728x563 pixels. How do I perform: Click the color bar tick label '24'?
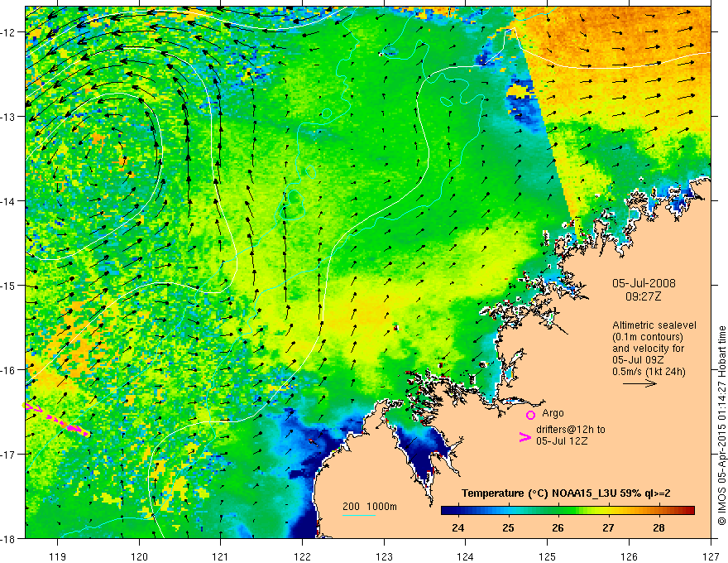457,527
